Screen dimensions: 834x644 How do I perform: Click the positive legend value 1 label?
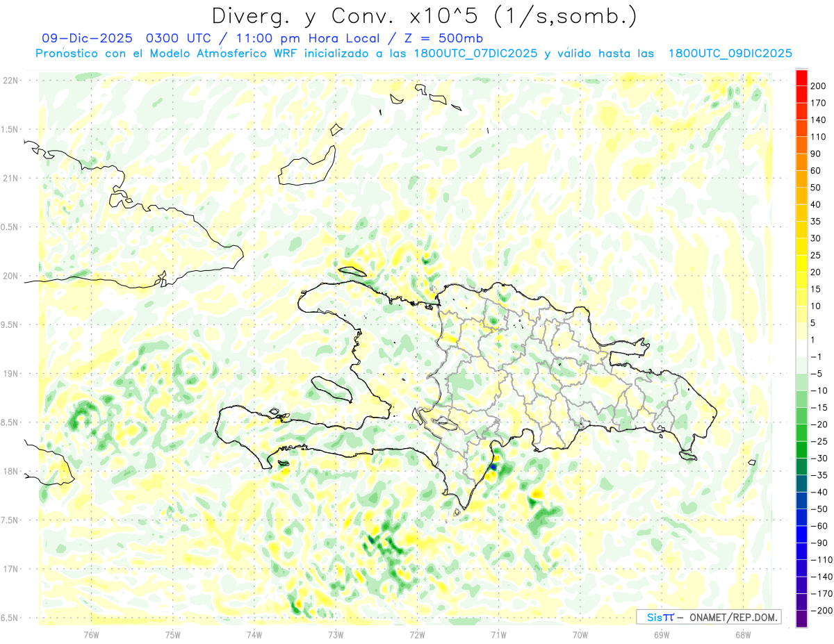813,340
